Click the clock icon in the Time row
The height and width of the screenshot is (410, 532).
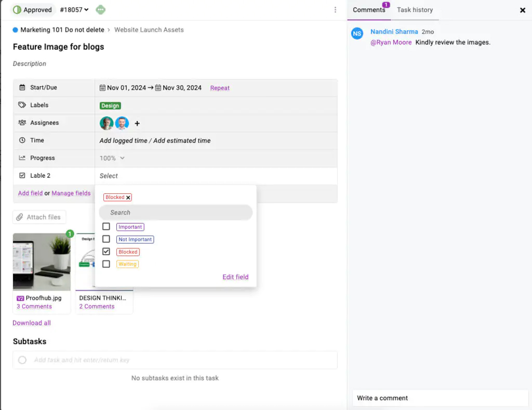[x=22, y=140]
